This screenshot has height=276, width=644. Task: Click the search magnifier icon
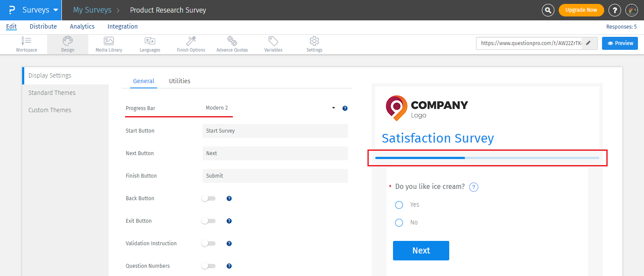548,10
